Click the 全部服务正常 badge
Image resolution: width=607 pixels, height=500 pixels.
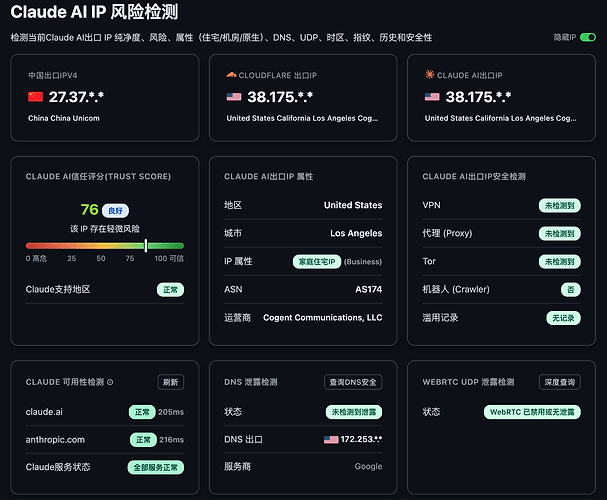(x=156, y=467)
